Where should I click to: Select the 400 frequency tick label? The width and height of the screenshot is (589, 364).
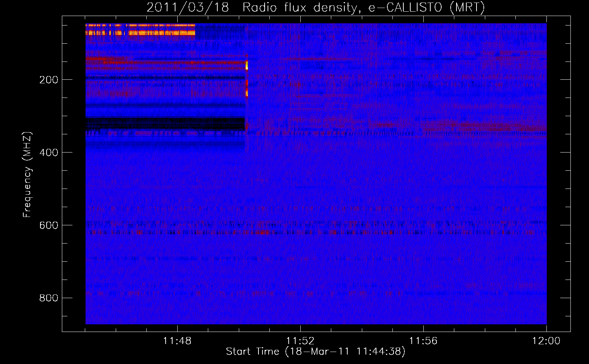pos(49,153)
